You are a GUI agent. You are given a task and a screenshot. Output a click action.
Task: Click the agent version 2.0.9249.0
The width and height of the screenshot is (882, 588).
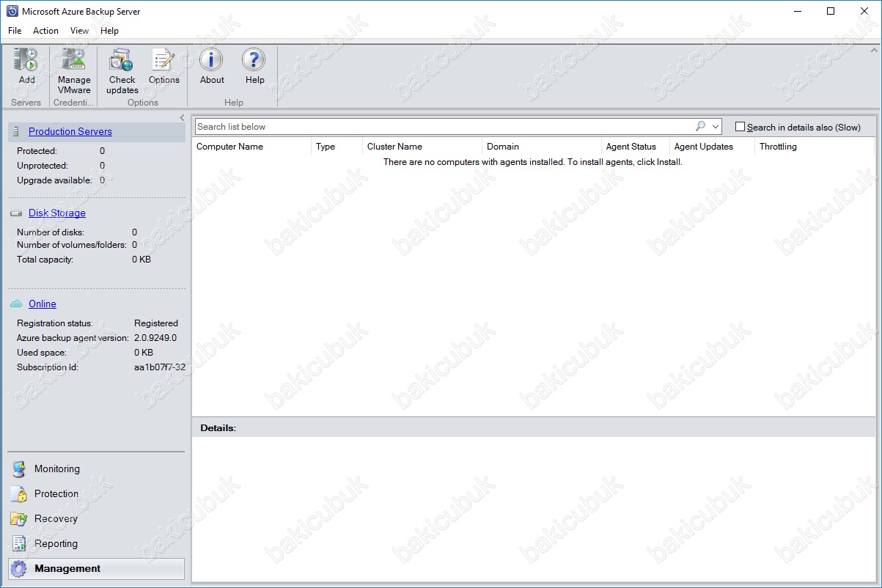(155, 338)
